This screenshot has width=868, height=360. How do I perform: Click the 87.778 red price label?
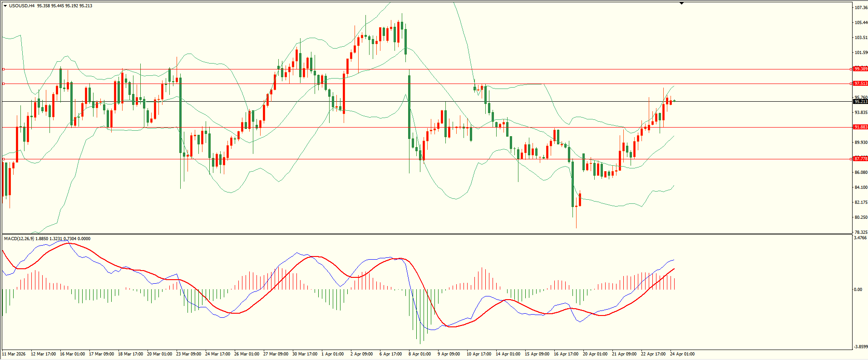point(860,159)
